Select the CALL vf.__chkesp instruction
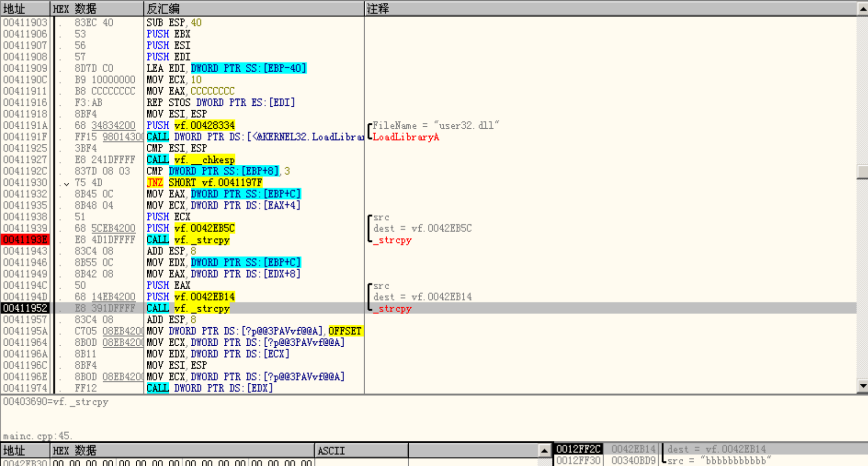 190,160
